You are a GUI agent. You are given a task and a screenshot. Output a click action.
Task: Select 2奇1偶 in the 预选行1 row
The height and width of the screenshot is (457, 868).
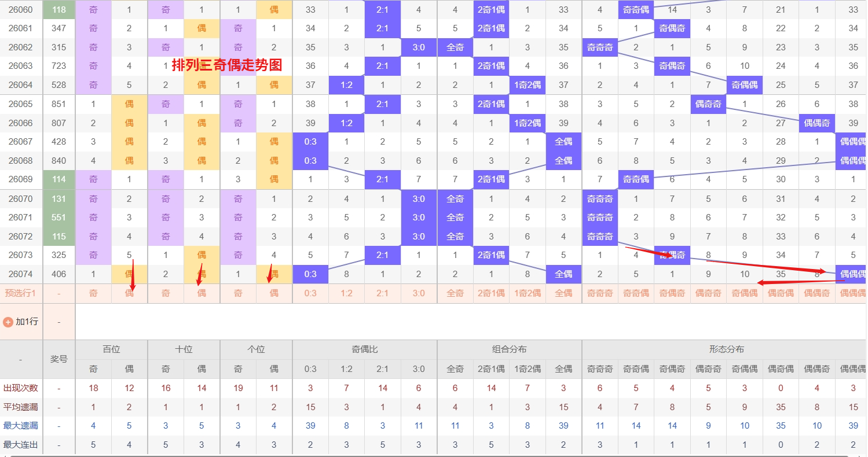click(491, 293)
